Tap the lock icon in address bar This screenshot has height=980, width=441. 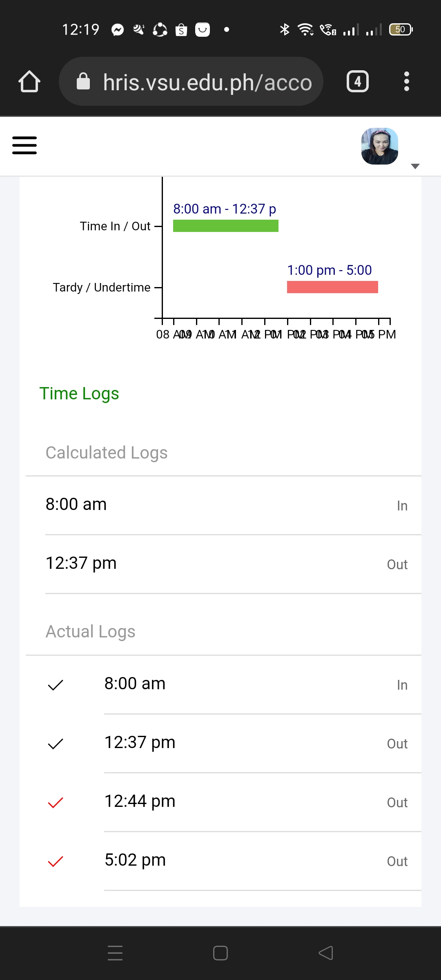pyautogui.click(x=83, y=82)
